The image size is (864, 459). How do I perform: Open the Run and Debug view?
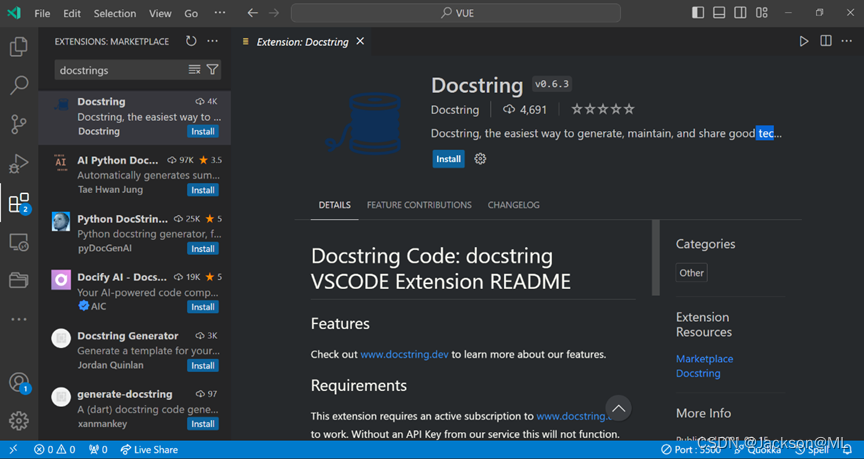pos(19,164)
